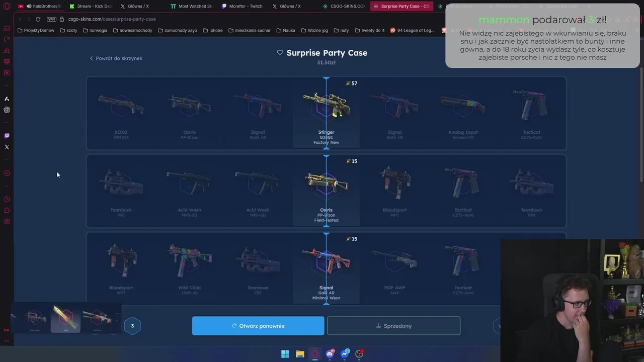Favorite the case with heart icon
Image resolution: width=644 pixels, height=362 pixels.
pyautogui.click(x=280, y=53)
